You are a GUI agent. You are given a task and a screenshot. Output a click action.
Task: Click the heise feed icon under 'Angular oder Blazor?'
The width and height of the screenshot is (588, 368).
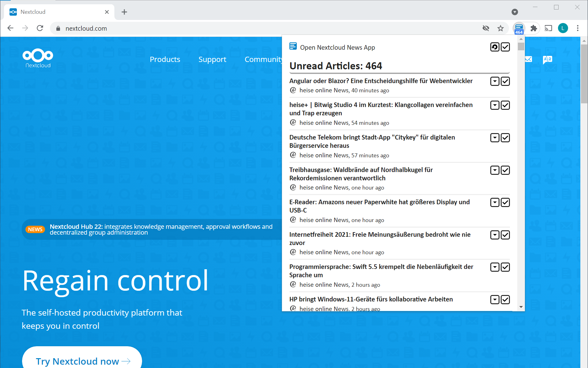(x=293, y=90)
